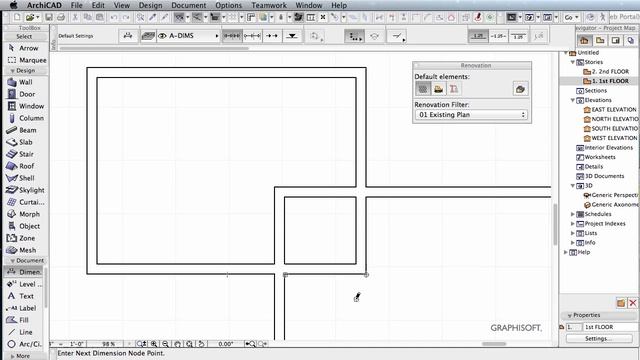The width and height of the screenshot is (640, 360).
Task: Open the Design menu
Action: coord(150,5)
